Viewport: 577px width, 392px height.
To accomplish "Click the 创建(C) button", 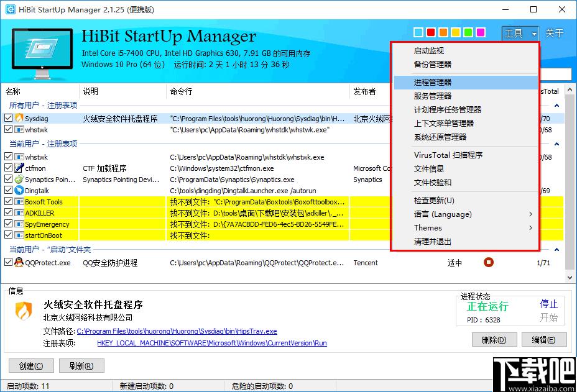I will pyautogui.click(x=31, y=366).
